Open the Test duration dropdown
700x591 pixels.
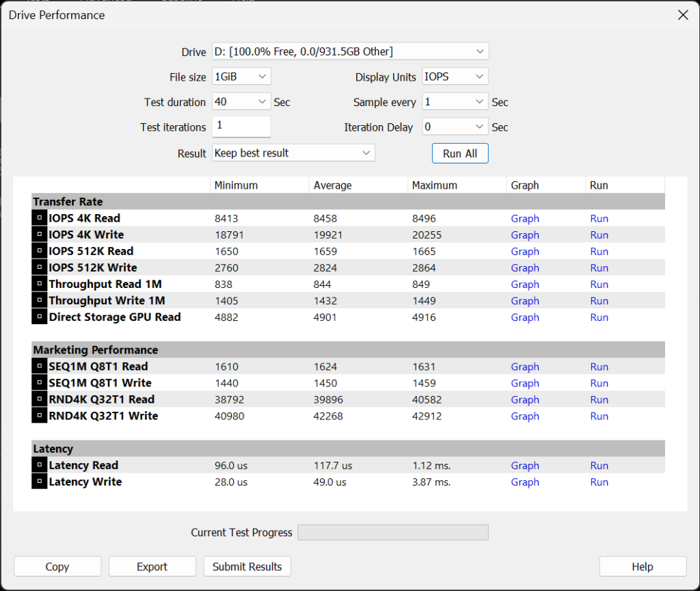point(241,101)
